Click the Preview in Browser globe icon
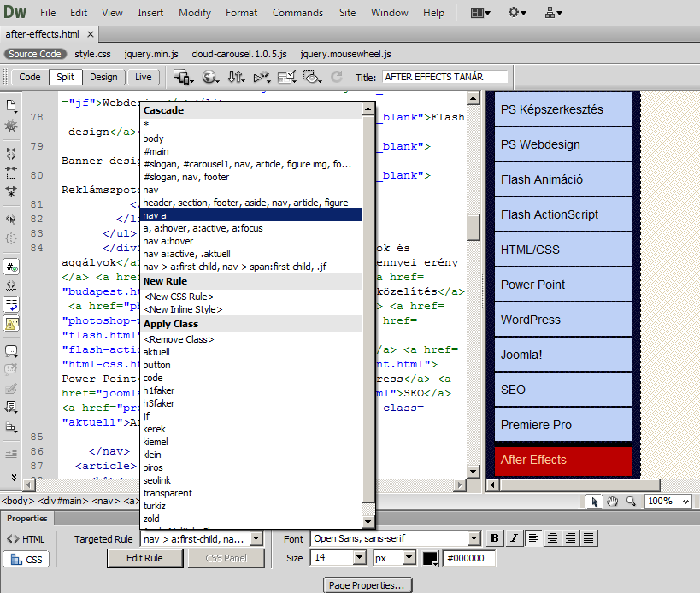Viewport: 700px width, 593px height. pyautogui.click(x=210, y=77)
